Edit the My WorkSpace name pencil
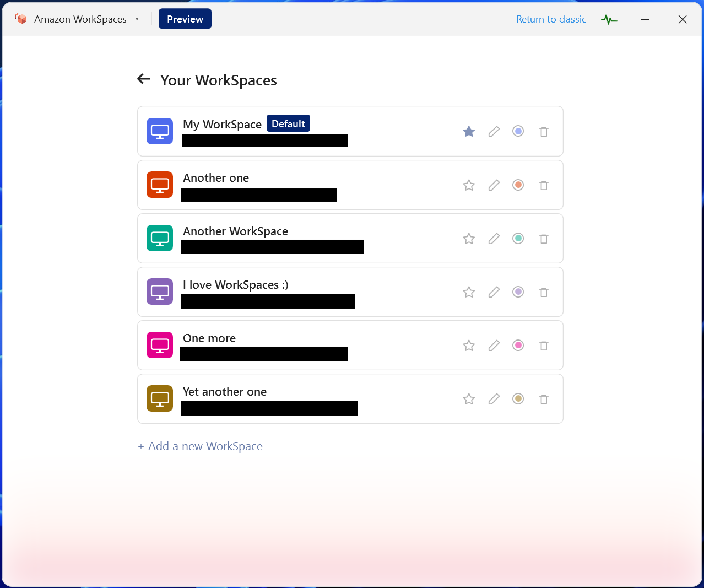Screen dimensions: 704x588 [x=494, y=131]
